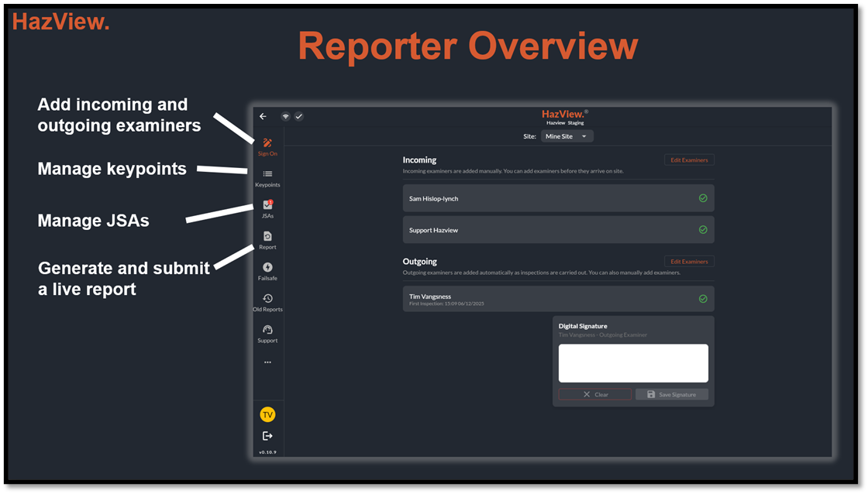Toggle green check for Tim Vangsness

(703, 299)
